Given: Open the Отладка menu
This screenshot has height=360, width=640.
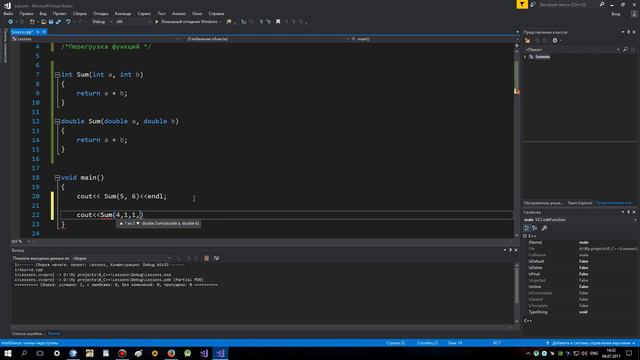Looking at the screenshot, I should pos(100,14).
